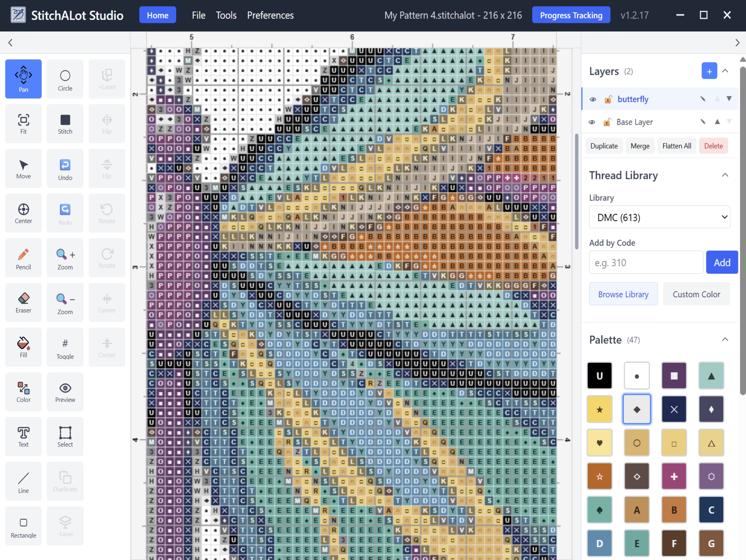This screenshot has height=560, width=746.
Task: Click Browse Library button
Action: point(623,294)
